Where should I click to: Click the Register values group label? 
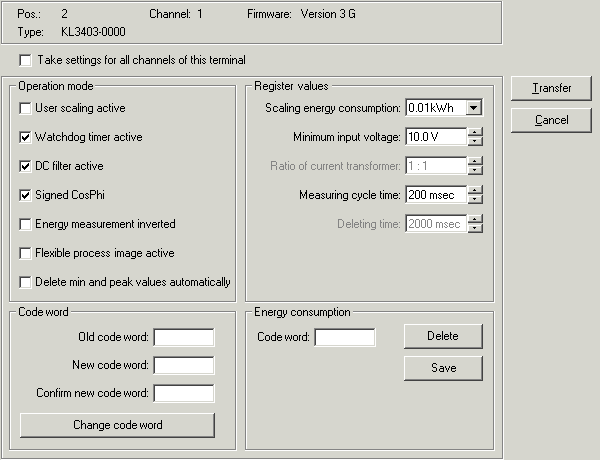tap(291, 86)
